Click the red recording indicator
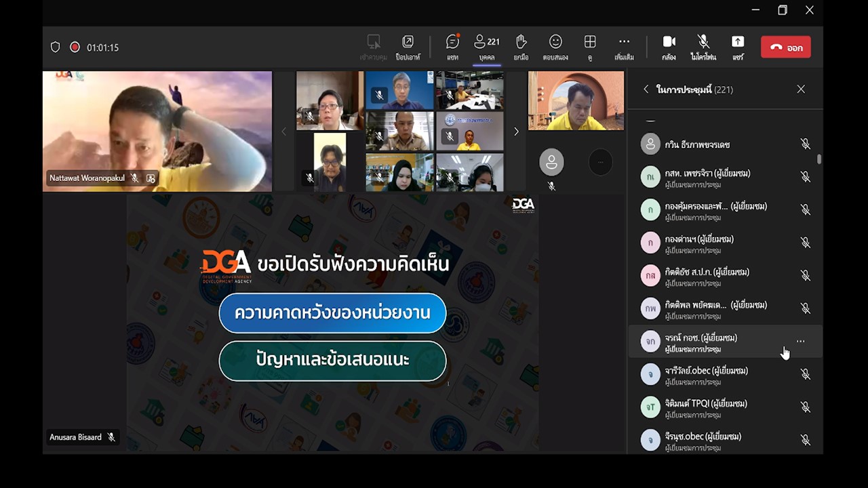 (x=75, y=47)
